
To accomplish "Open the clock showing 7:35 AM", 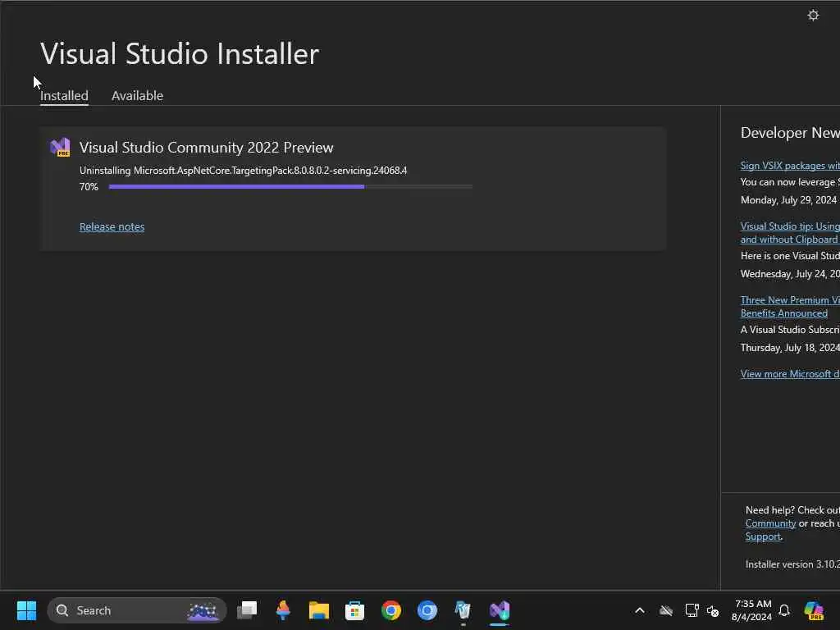I will [x=752, y=610].
